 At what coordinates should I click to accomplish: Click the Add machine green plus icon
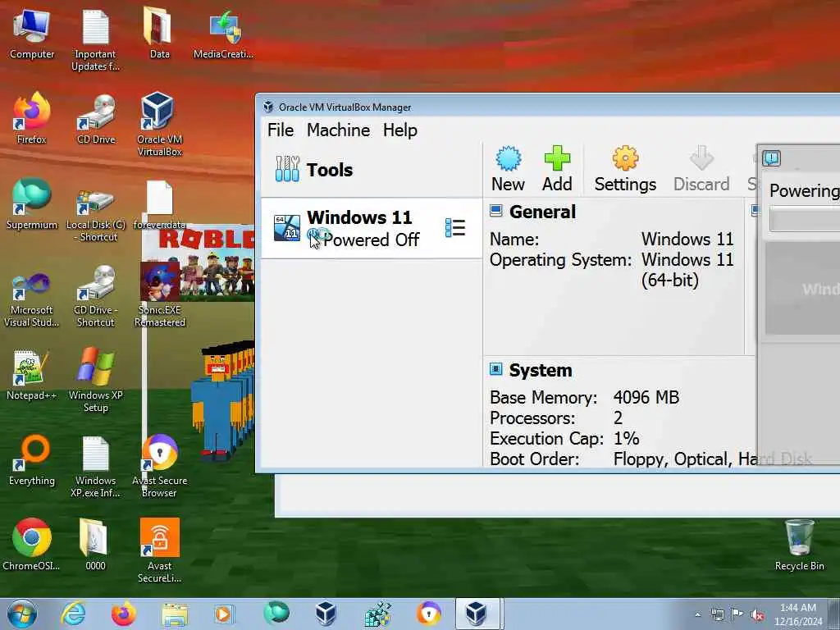(557, 169)
